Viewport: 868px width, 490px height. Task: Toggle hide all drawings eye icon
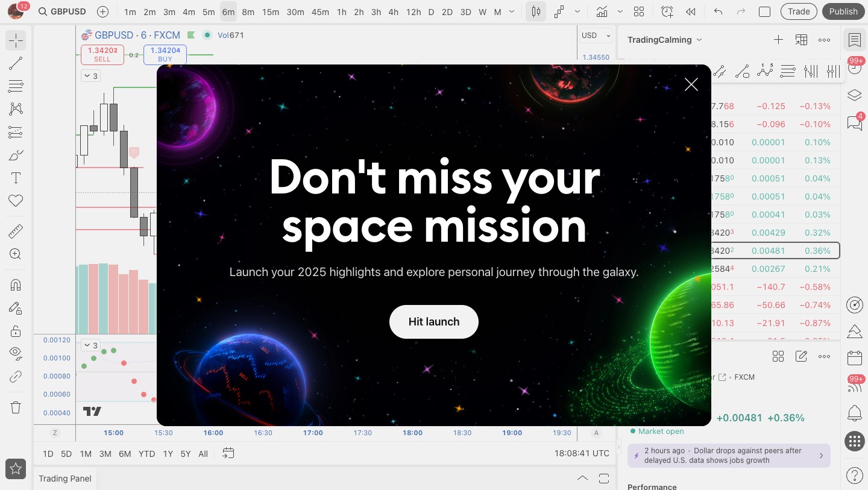click(16, 354)
